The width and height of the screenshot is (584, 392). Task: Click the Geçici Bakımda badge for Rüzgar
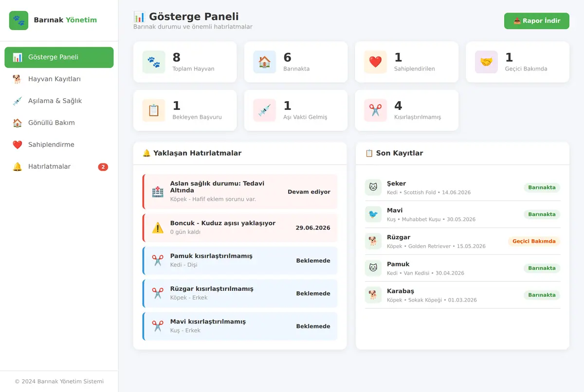click(534, 241)
